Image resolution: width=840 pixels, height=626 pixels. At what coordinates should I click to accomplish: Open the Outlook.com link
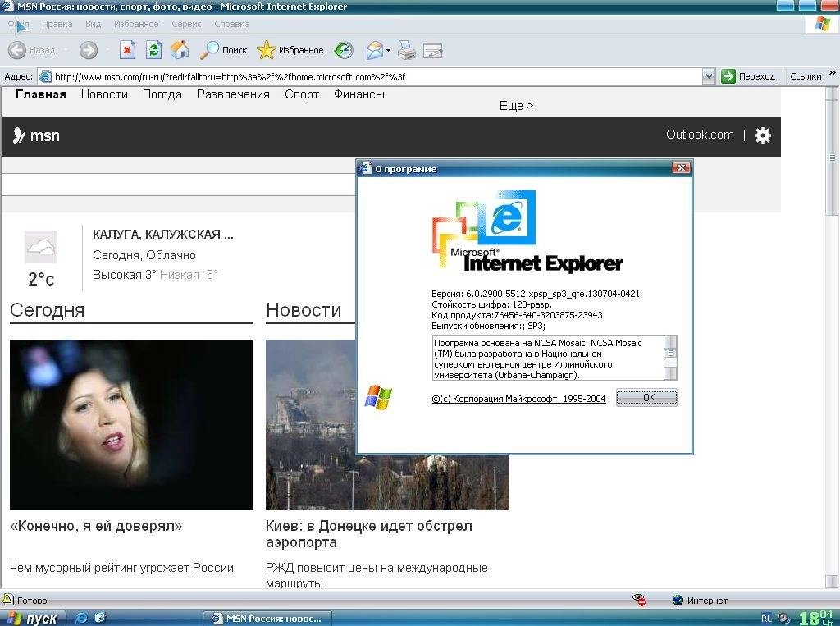[x=700, y=135]
